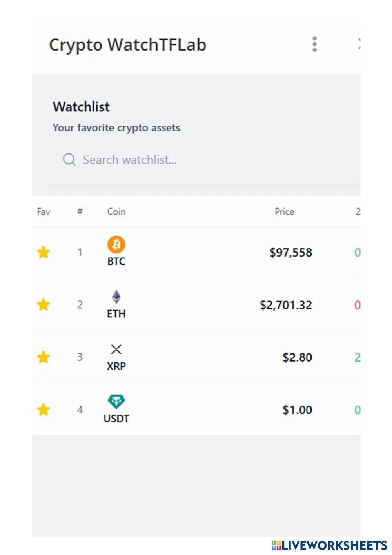Remove USDT from favorites via star
Screen dimensions: 392x555
pyautogui.click(x=44, y=409)
